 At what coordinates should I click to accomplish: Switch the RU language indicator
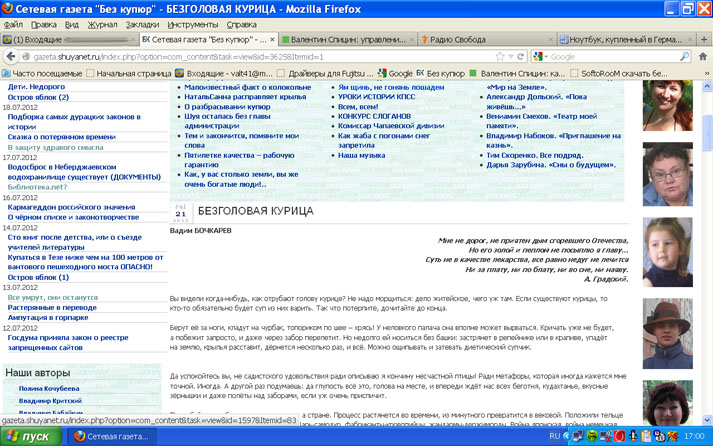click(554, 436)
